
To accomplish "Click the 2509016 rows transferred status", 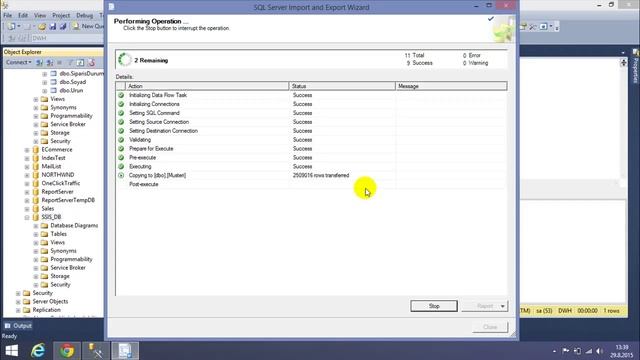I will click(x=321, y=176).
